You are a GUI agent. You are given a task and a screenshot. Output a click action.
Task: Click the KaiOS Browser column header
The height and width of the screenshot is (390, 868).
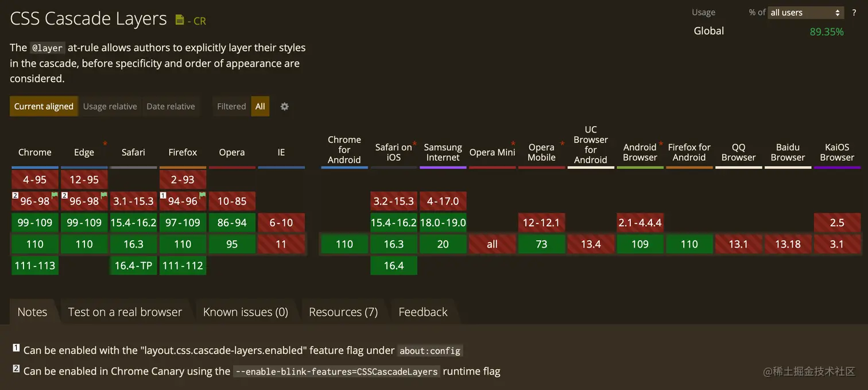(x=837, y=152)
